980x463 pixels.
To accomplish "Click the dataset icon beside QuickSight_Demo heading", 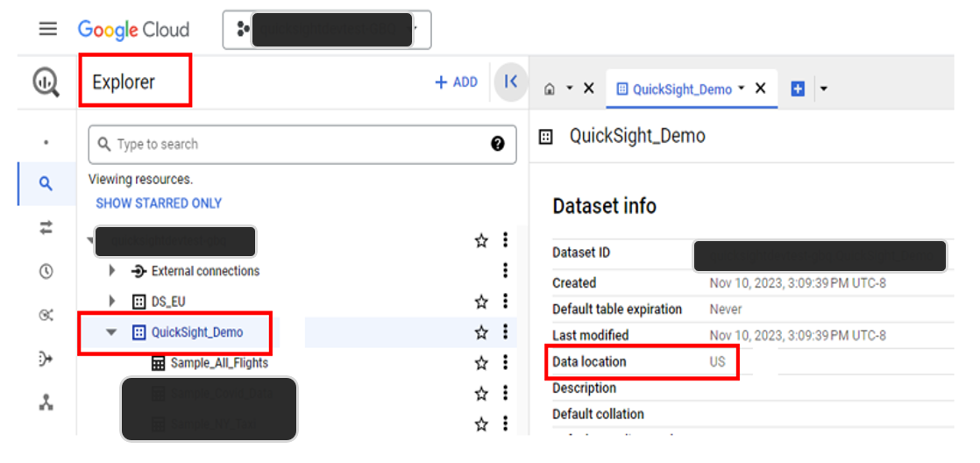I will pos(545,137).
